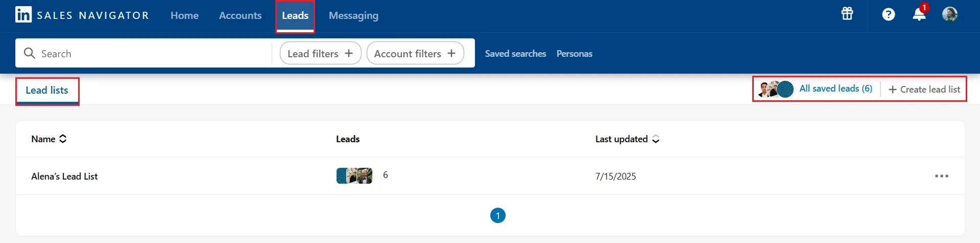Sort the table by Name
This screenshot has height=243, width=980.
point(49,139)
